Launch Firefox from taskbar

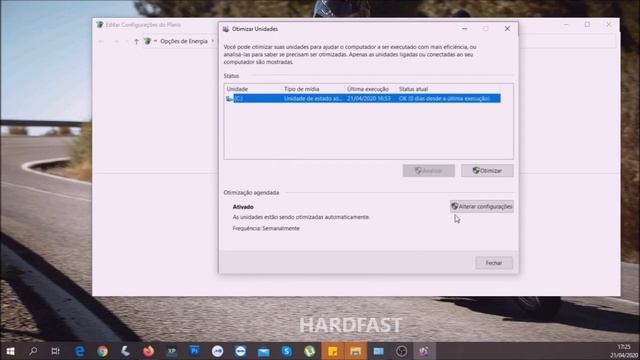tap(149, 351)
